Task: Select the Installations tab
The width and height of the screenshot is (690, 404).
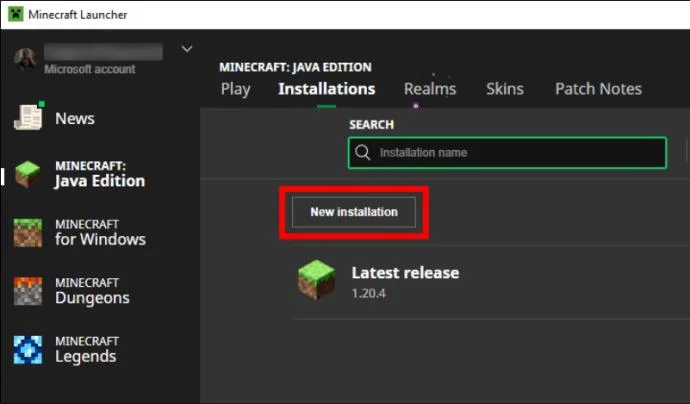Action: tap(327, 89)
